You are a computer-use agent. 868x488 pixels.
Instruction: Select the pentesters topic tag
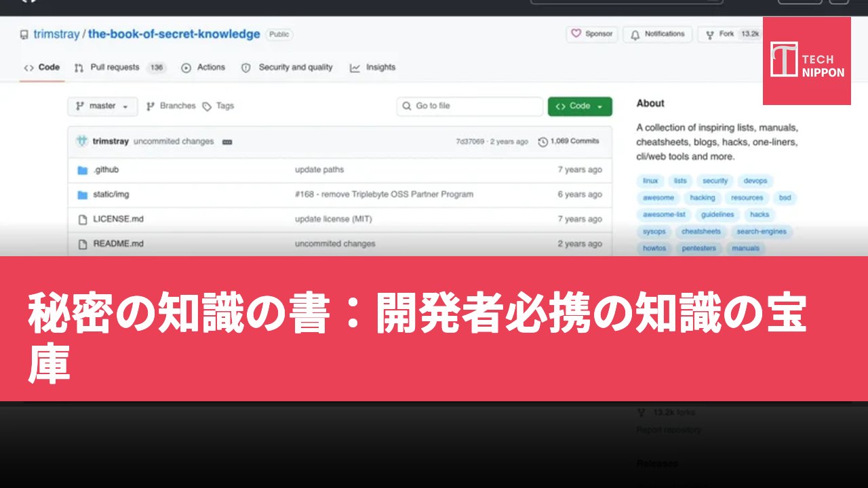point(698,249)
